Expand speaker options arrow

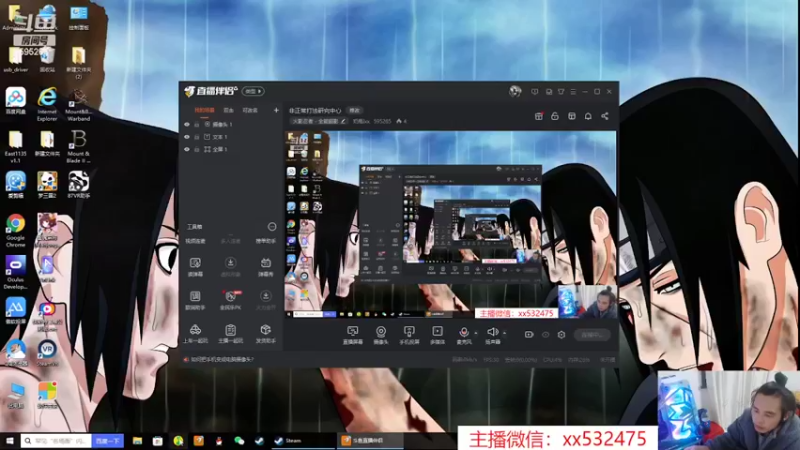pos(505,333)
